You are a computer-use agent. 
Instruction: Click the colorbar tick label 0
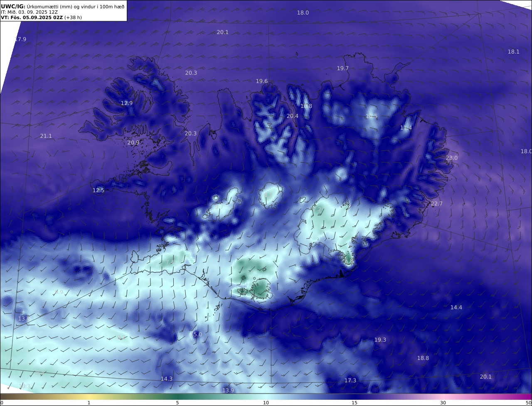tap(1, 403)
